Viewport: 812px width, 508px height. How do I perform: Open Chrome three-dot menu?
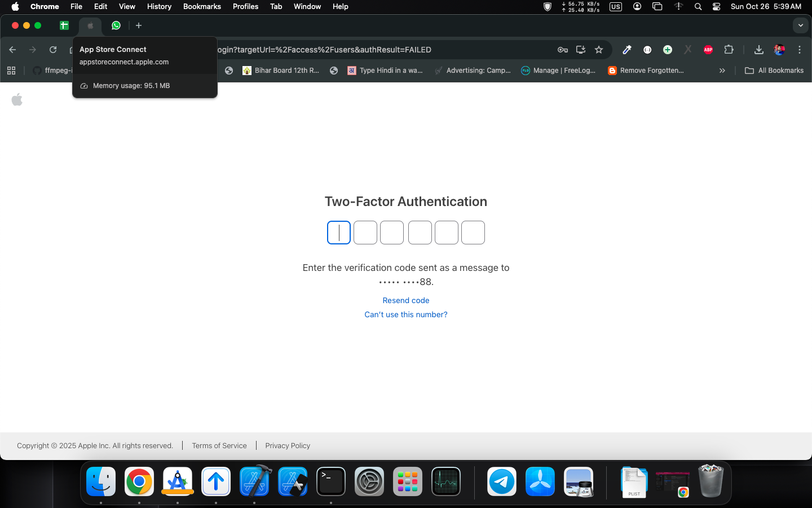coord(800,50)
